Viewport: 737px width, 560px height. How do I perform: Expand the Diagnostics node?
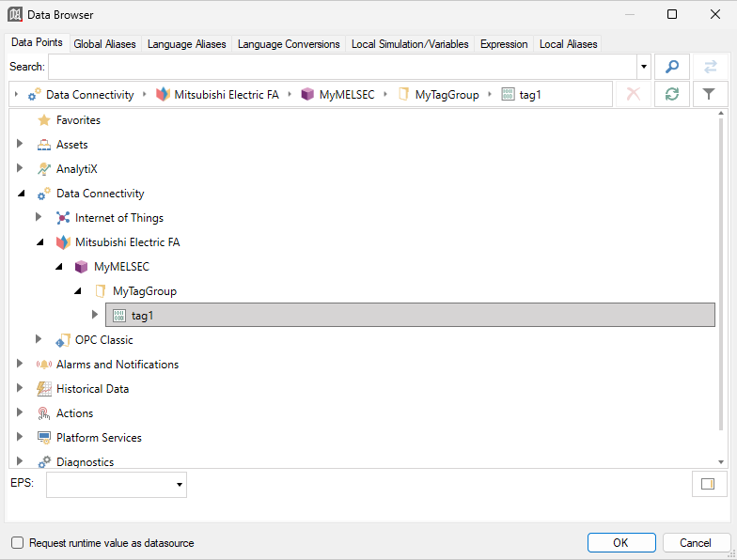(19, 460)
